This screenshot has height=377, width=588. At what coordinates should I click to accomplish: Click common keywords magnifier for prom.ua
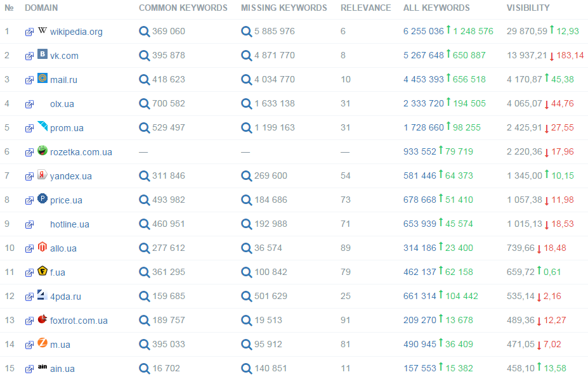pos(145,128)
